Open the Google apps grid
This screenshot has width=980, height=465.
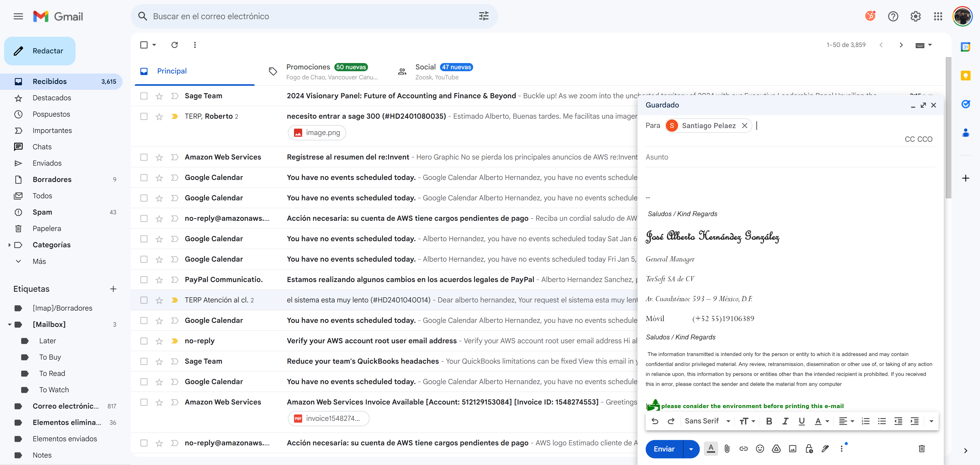[x=938, y=16]
